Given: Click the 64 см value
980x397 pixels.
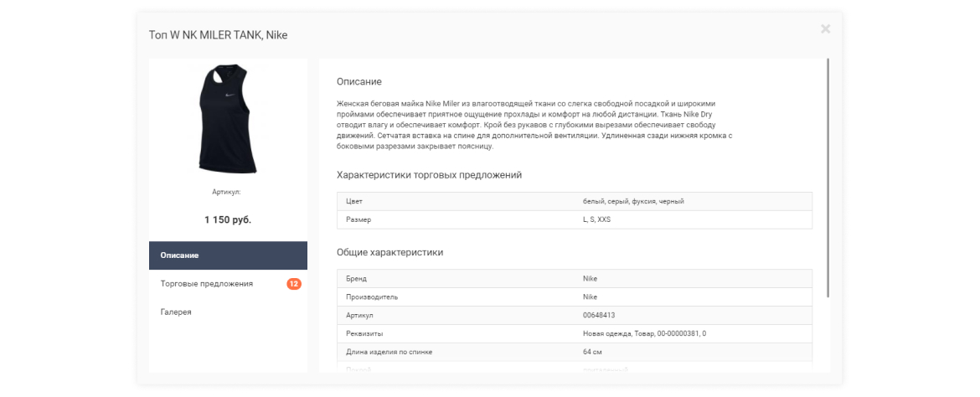Looking at the screenshot, I should coord(592,352).
